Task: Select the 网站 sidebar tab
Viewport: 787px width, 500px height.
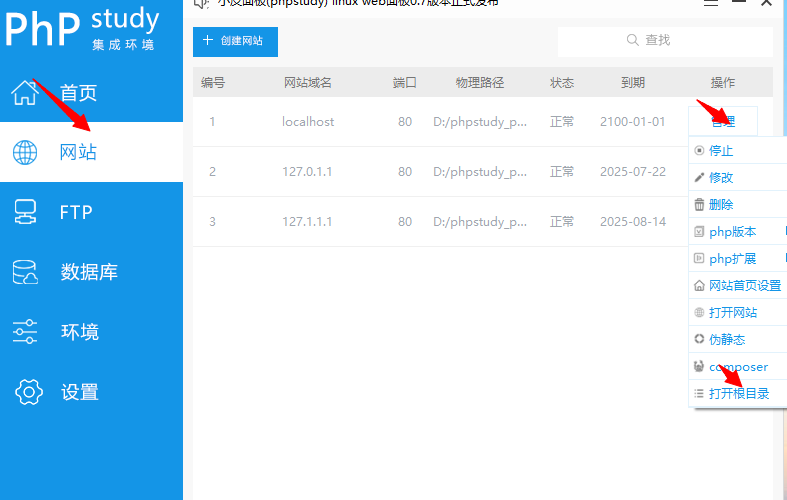Action: 91,152
